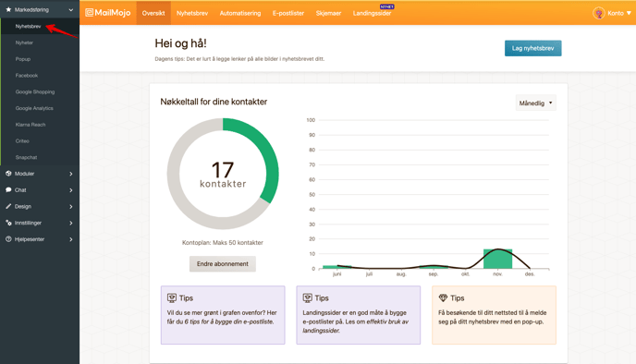Screen dimensions: 636x364
Task: Click the Design pencil icon
Action: click(x=8, y=206)
